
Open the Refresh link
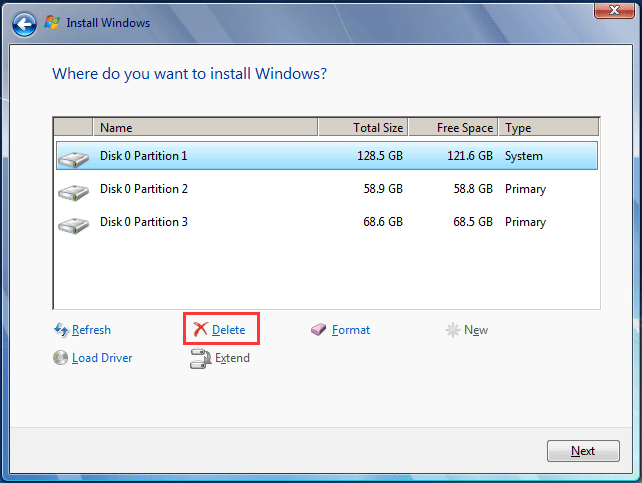[x=91, y=330]
